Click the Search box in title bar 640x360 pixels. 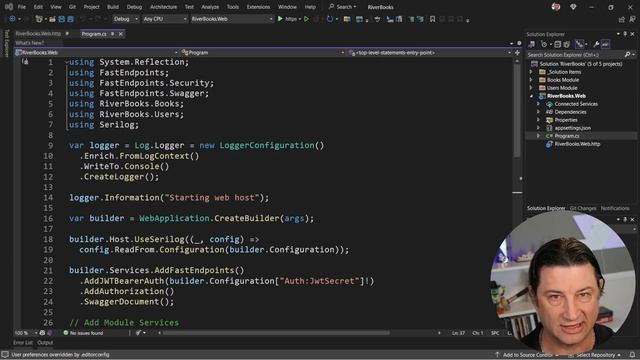(x=343, y=7)
